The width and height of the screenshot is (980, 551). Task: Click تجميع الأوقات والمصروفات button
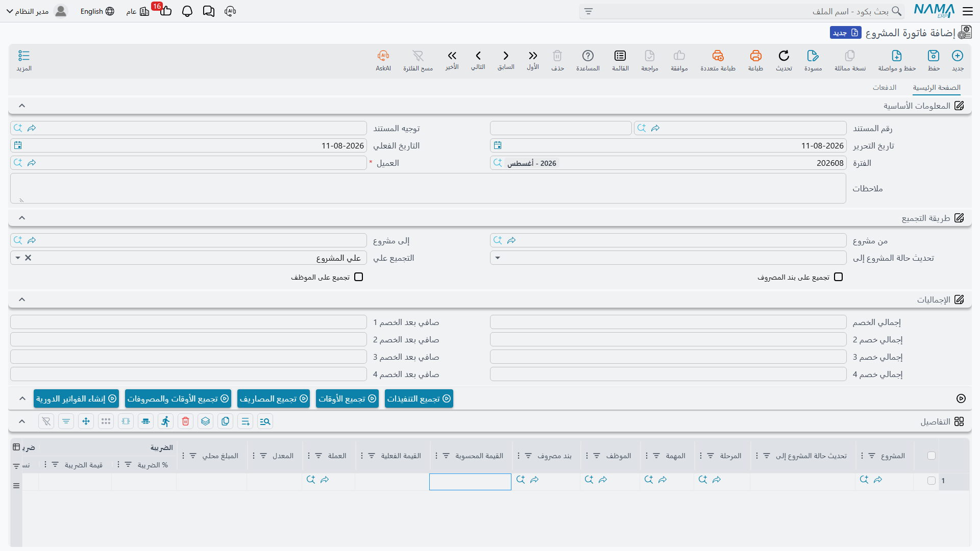[178, 398]
